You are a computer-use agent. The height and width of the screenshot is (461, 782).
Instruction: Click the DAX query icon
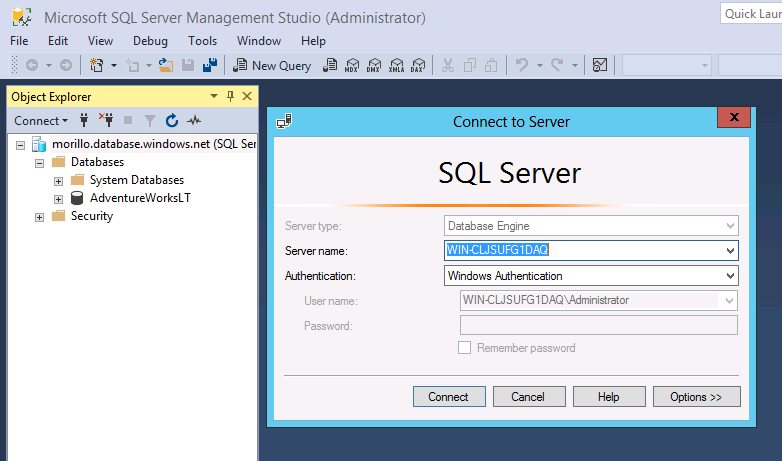(x=418, y=65)
